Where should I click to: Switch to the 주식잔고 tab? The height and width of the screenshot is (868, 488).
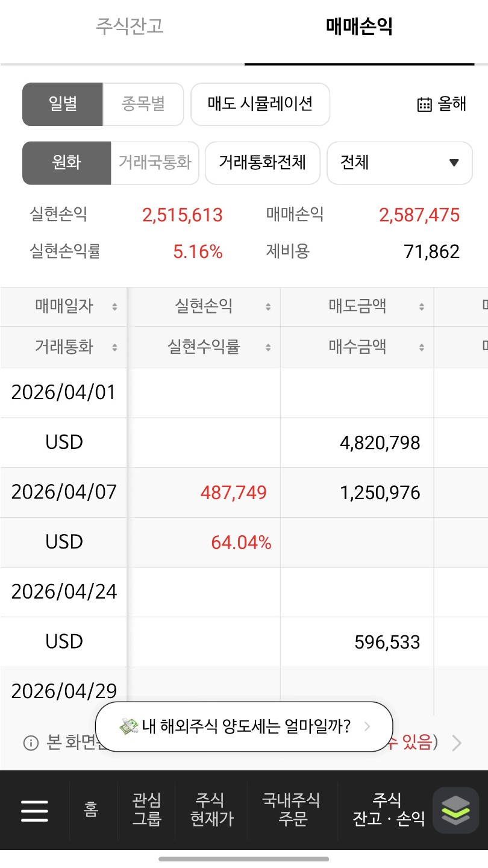pos(130,27)
